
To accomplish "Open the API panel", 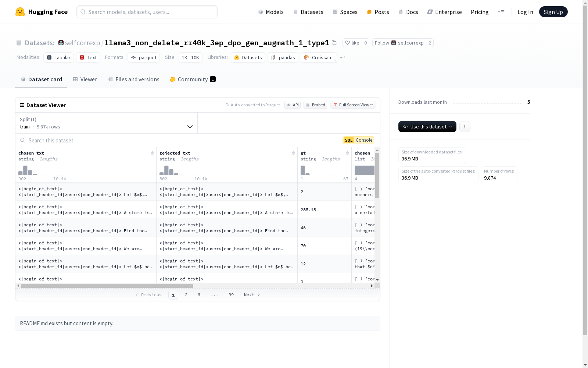I will pyautogui.click(x=293, y=105).
